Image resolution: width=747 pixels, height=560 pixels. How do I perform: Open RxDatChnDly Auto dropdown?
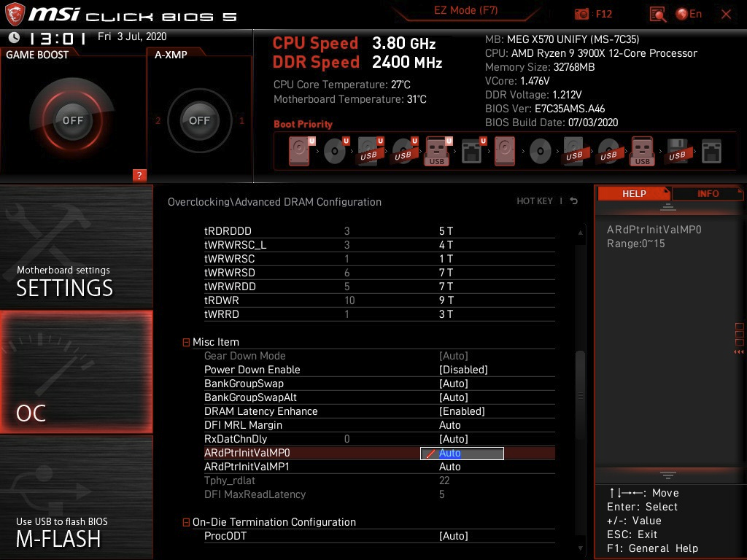454,438
